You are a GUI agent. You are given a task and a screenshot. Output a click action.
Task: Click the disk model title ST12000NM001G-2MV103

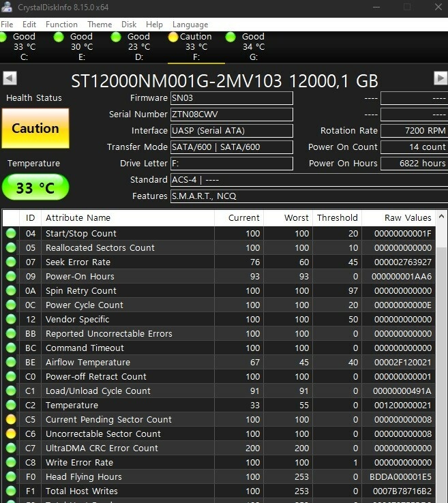click(176, 81)
